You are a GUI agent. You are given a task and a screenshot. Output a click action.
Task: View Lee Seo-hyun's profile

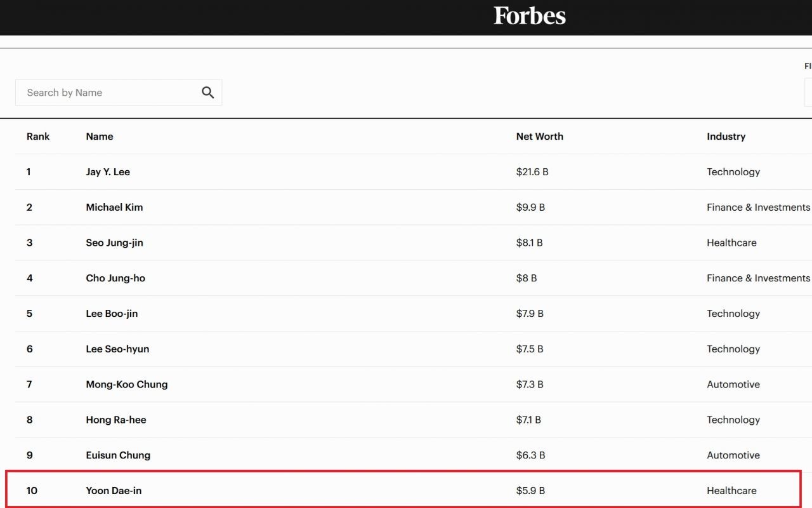117,349
